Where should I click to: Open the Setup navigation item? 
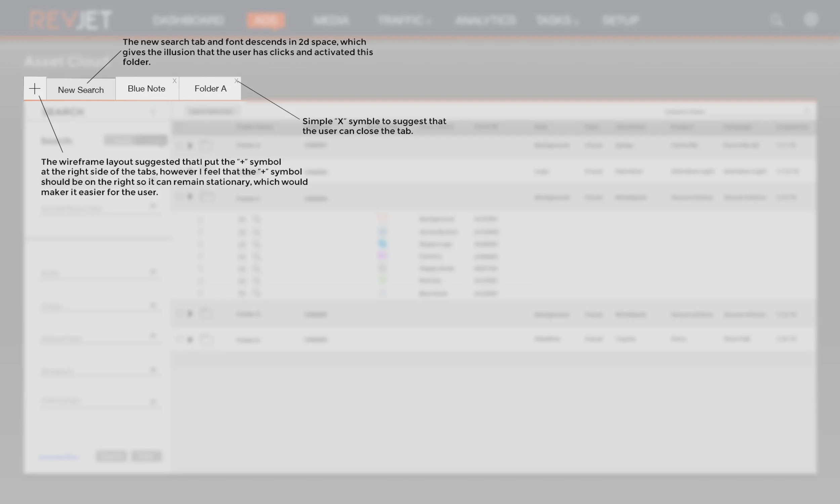click(621, 20)
